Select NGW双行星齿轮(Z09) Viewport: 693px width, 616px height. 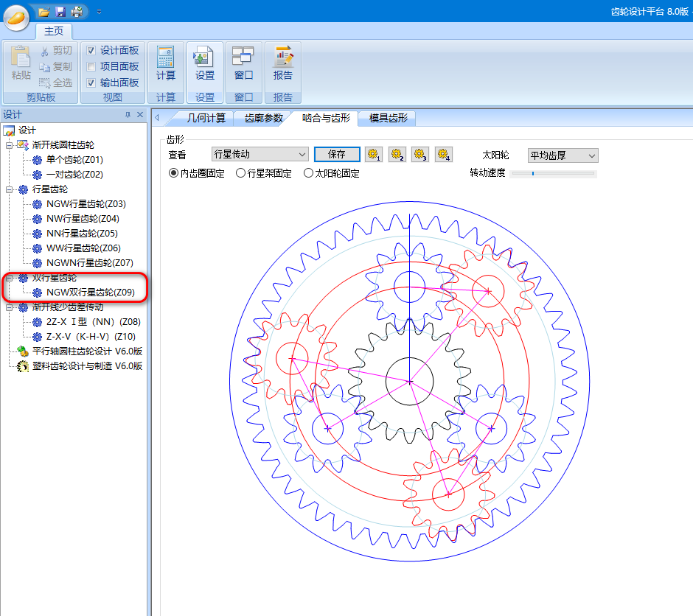91,293
